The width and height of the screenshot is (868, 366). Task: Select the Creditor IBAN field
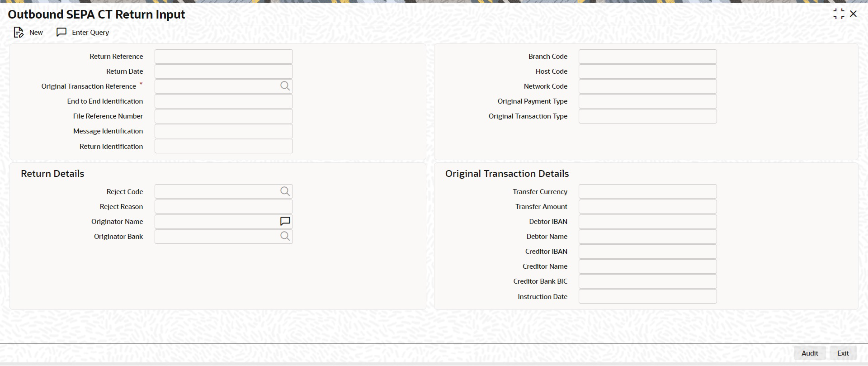(648, 252)
